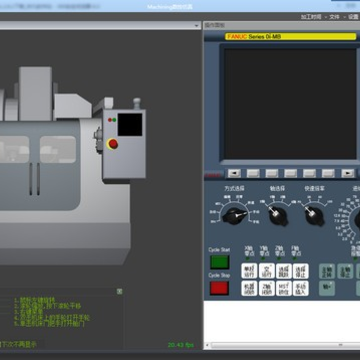The image size is (360, 360).
Task: Click the green indicator light on pendant
Action: (114, 120)
